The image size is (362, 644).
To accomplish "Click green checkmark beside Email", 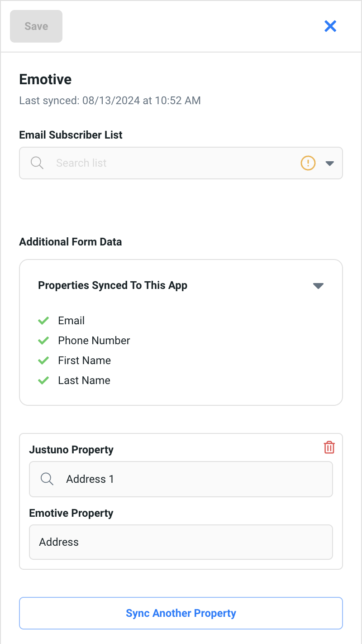I will coord(43,321).
